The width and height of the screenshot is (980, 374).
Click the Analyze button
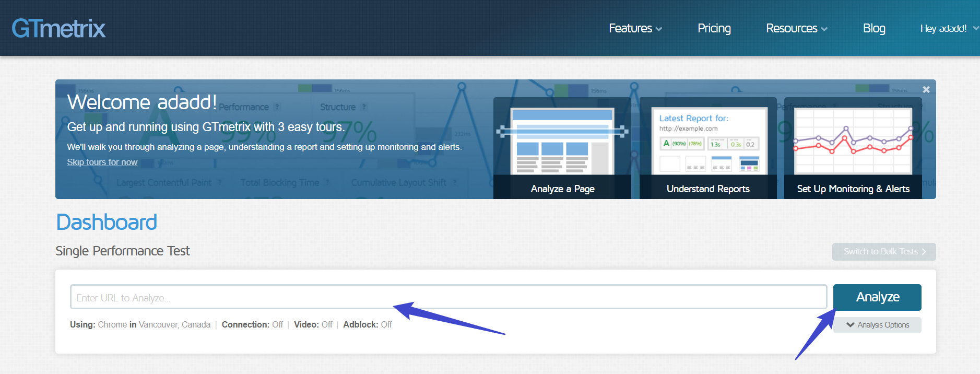pos(877,297)
